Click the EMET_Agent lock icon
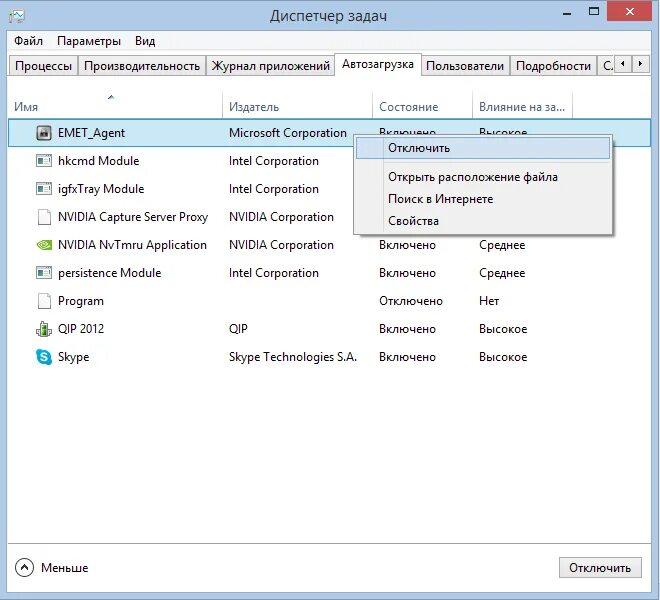 click(44, 133)
